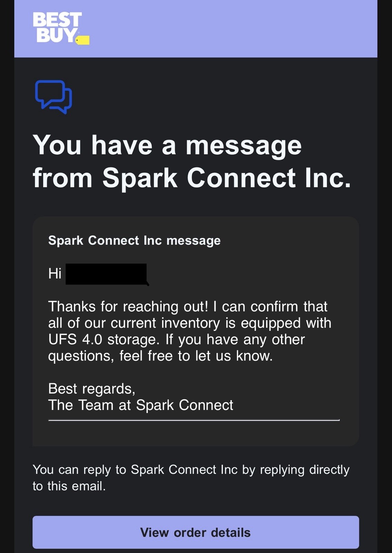Click the 'Best regards,' closing line

coord(92,389)
